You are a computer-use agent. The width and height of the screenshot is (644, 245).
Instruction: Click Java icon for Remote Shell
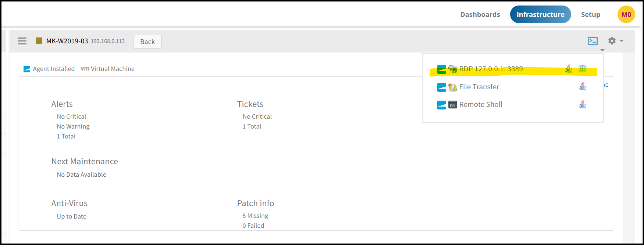point(583,104)
